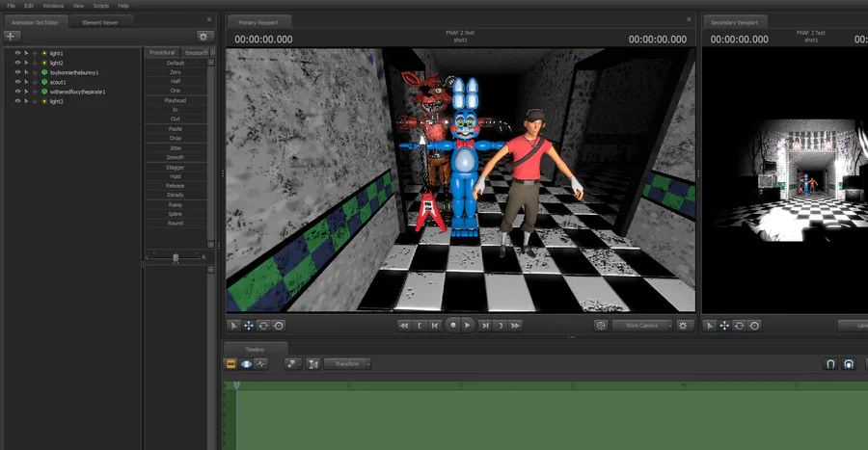The height and width of the screenshot is (450, 868).
Task: Switch to the Emotion presets tab
Action: tap(196, 53)
